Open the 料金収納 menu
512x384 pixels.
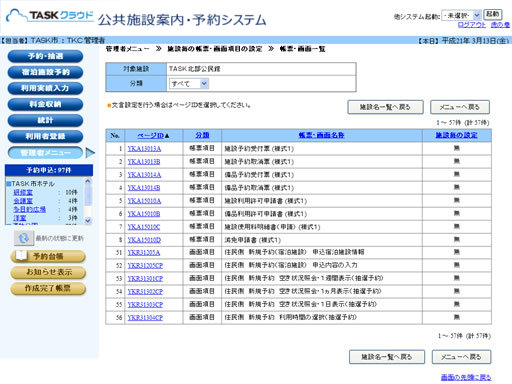point(45,104)
